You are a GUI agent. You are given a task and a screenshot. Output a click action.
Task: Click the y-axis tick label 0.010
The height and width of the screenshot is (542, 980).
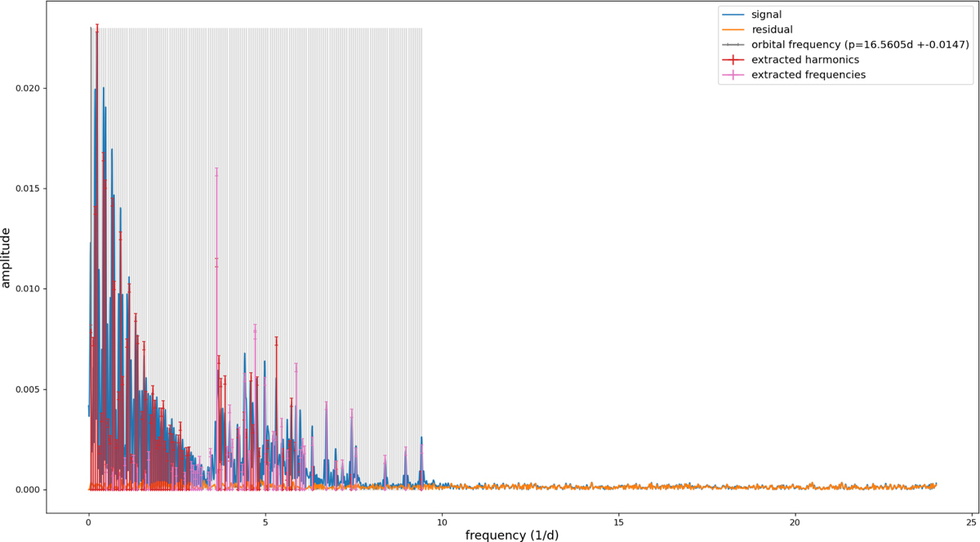[25, 289]
